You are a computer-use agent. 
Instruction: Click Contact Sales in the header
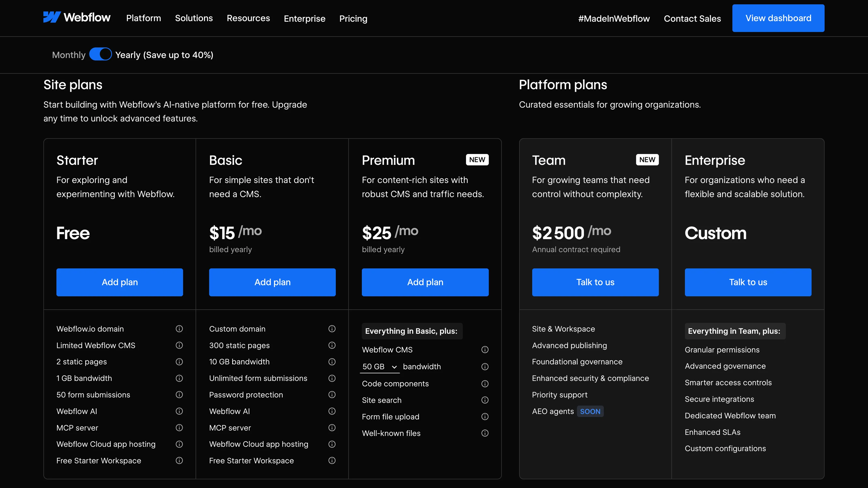[x=693, y=18]
